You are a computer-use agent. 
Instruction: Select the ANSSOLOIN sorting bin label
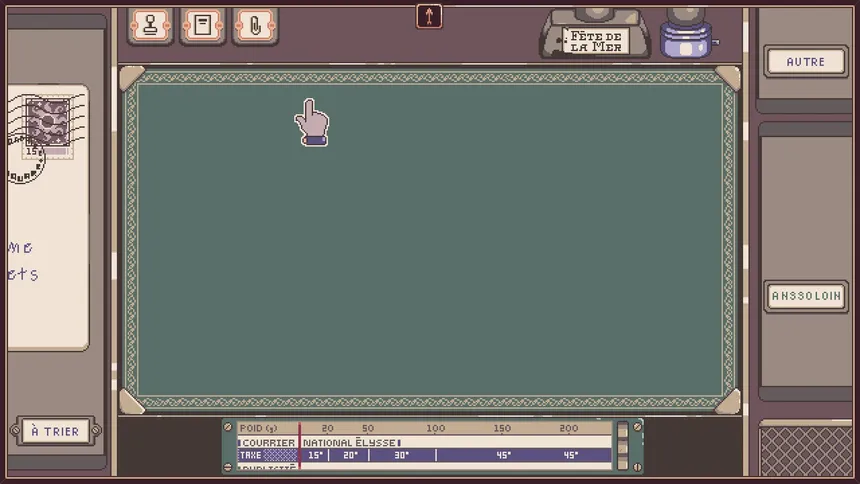pyautogui.click(x=805, y=296)
